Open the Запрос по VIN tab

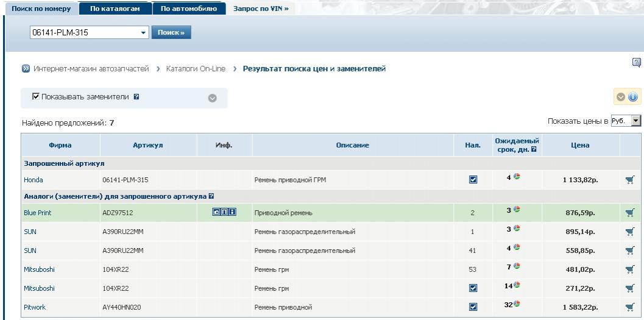click(x=261, y=9)
